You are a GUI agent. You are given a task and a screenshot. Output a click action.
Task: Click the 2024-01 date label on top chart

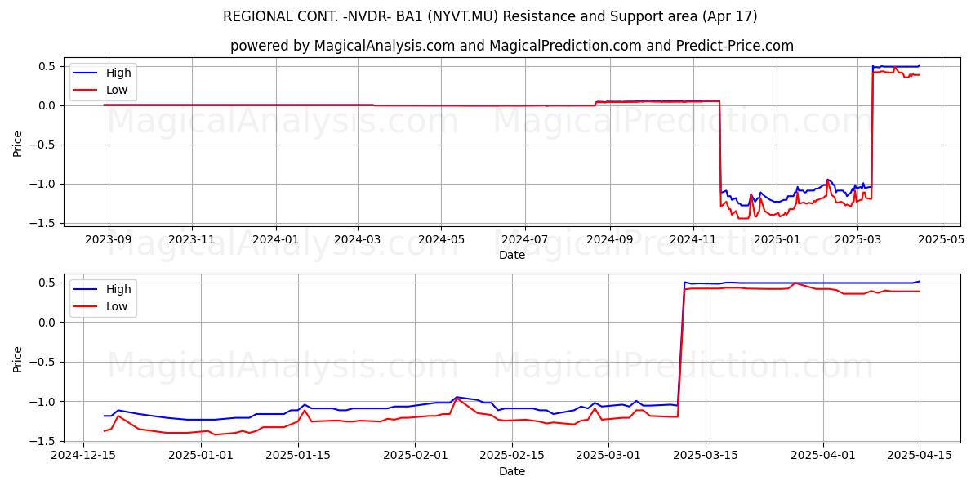click(275, 239)
